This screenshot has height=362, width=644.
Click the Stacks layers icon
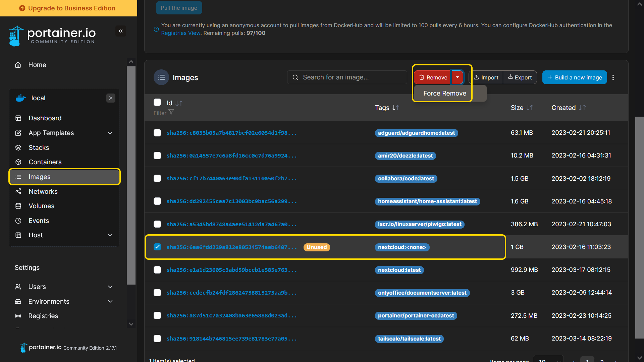pos(18,148)
